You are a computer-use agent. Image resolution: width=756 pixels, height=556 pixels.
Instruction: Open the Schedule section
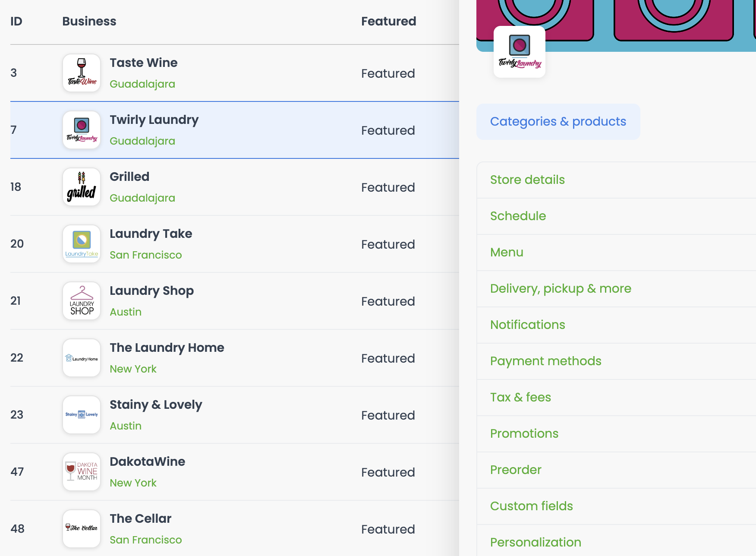(x=616, y=216)
